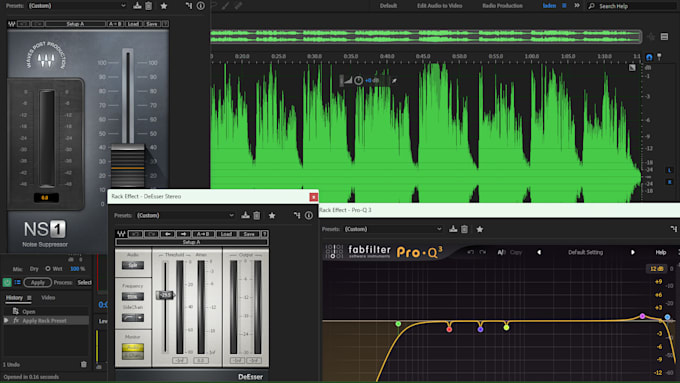
Task: Click the Mix dry/wet knob
Action: point(48,268)
